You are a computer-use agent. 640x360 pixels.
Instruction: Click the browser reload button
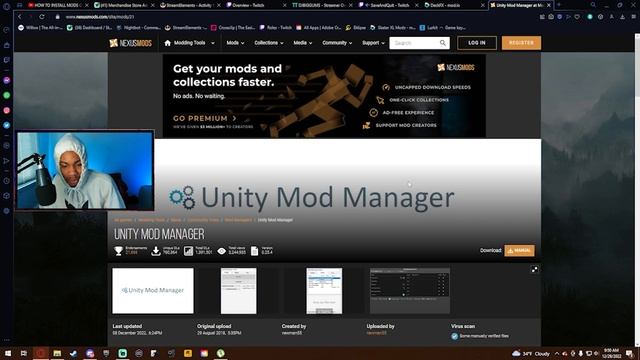pos(42,17)
